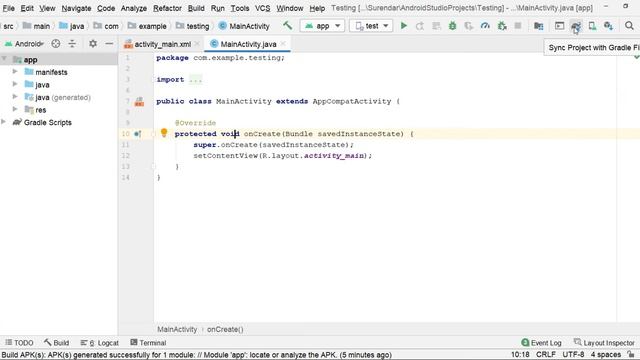The image size is (640, 360).
Task: Click the testing breadcrumb folder
Action: click(193, 26)
